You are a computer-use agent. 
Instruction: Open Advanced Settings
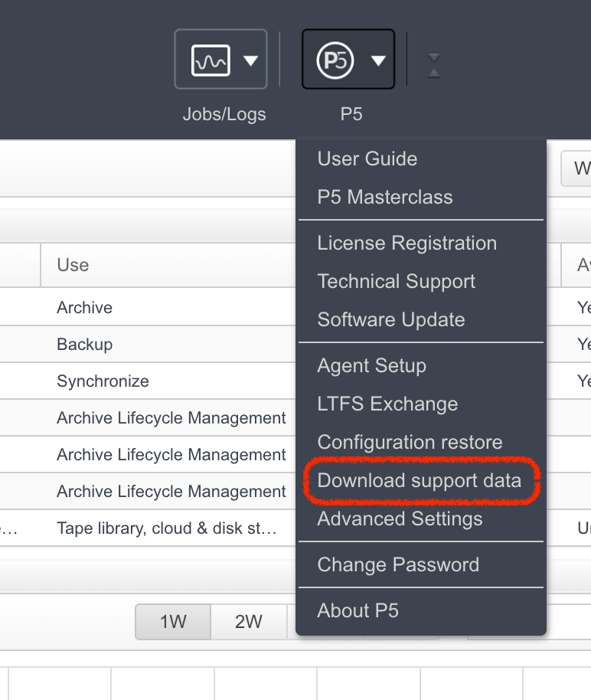(x=400, y=519)
